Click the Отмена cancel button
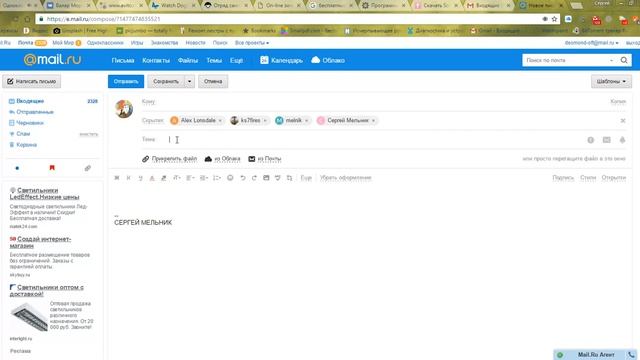Image resolution: width=640 pixels, height=360 pixels. (213, 82)
